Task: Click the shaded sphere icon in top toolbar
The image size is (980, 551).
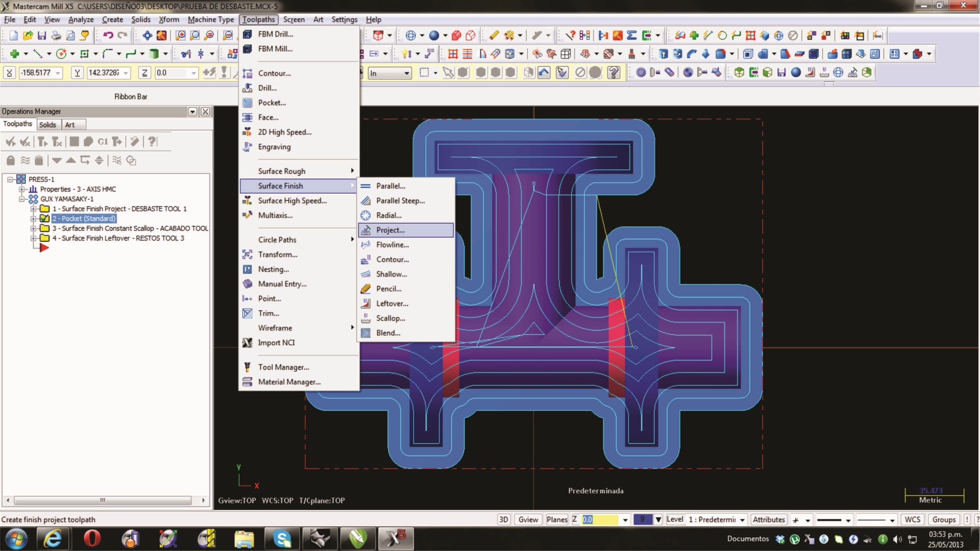Action: pos(434,36)
